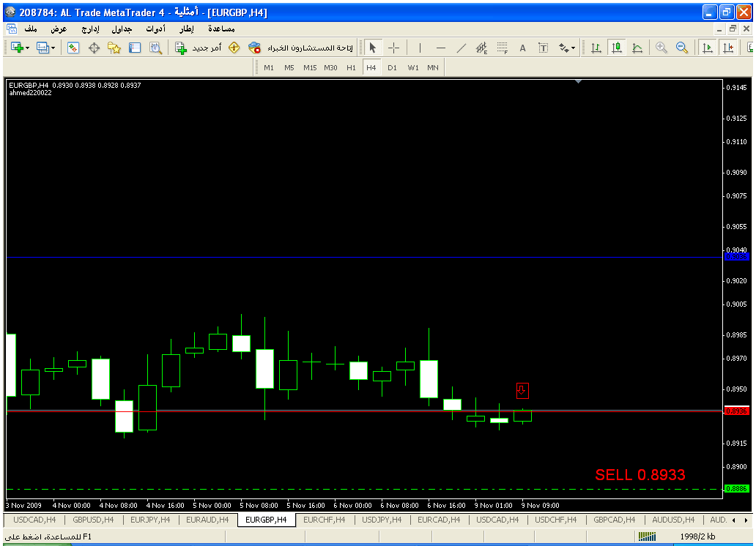Screen dimensions: 756x546
Task: Toggle candlestick chart mode
Action: coord(617,48)
